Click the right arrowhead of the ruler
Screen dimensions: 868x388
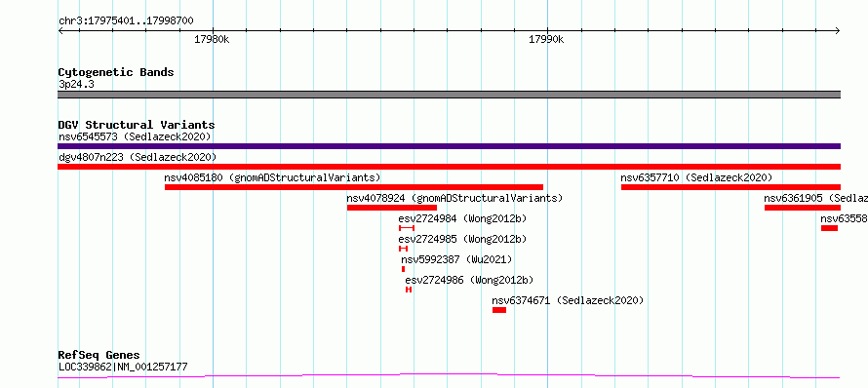click(837, 30)
